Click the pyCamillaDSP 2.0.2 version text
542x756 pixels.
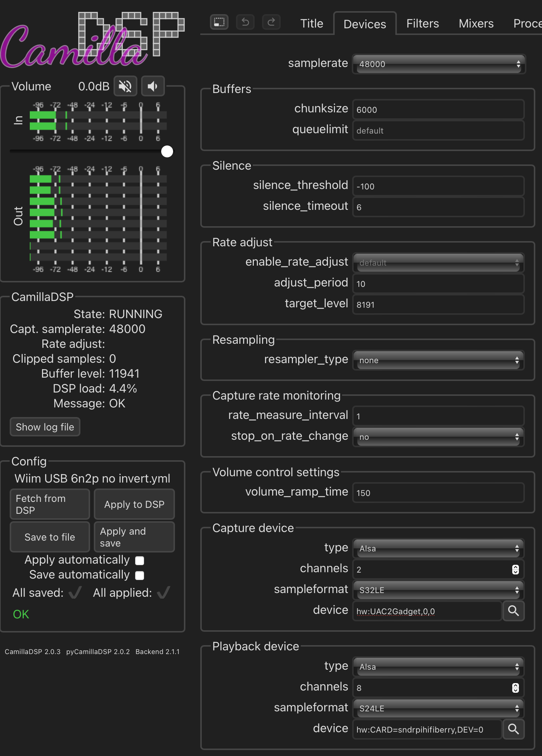(98, 652)
